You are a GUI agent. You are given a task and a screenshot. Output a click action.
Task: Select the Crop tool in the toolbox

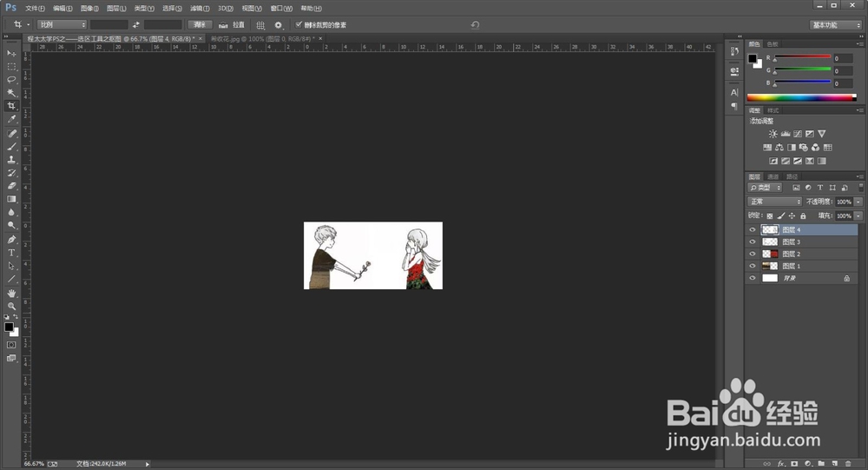tap(11, 106)
